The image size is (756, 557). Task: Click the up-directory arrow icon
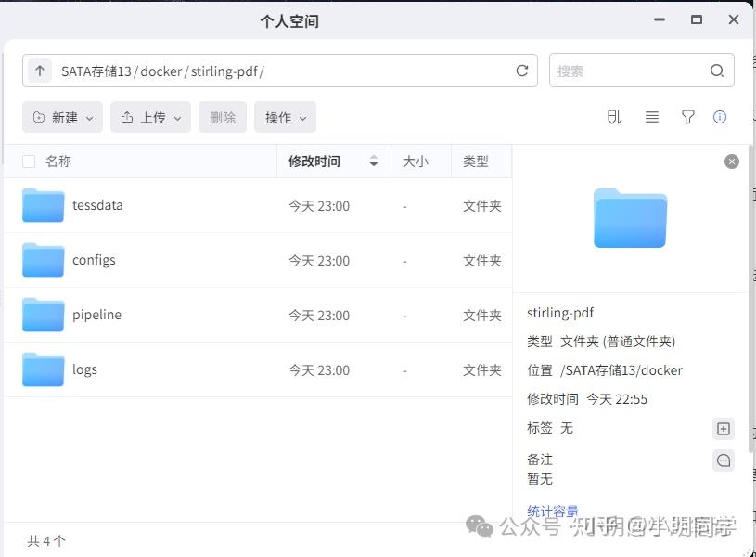click(x=40, y=71)
